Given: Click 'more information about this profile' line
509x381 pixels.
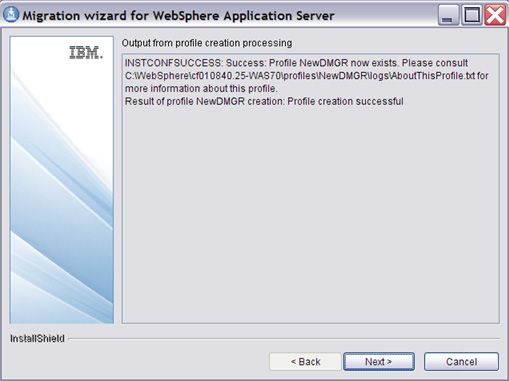Looking at the screenshot, I should coord(201,89).
